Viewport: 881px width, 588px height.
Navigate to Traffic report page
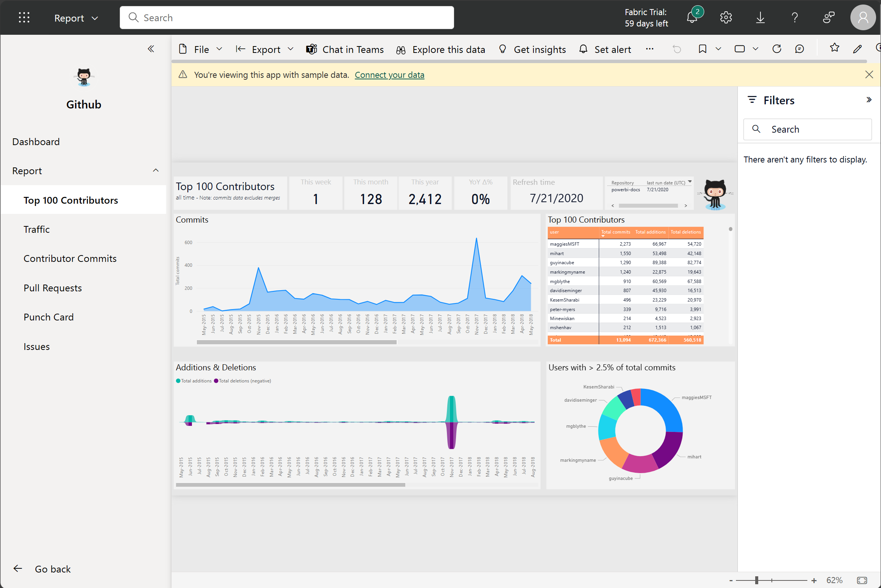pyautogui.click(x=36, y=229)
